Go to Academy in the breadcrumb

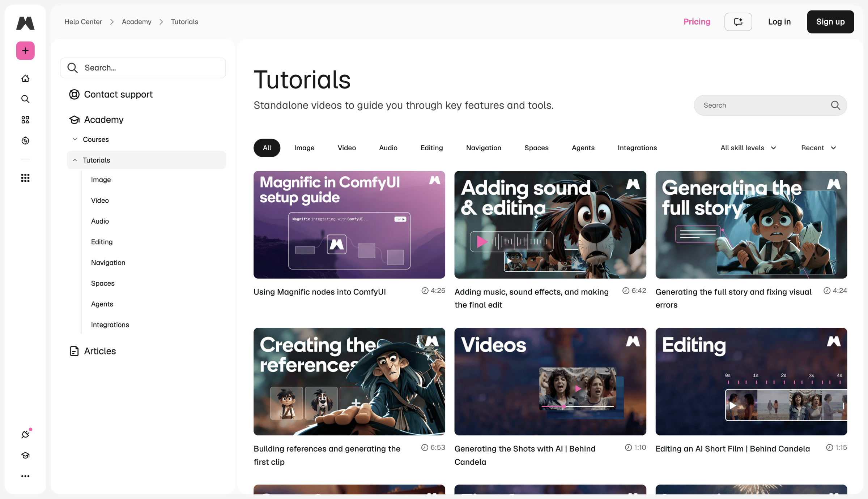click(x=136, y=22)
